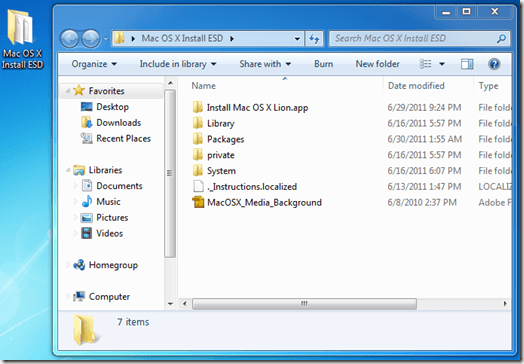
Task: Open the Share with menu
Action: click(265, 64)
